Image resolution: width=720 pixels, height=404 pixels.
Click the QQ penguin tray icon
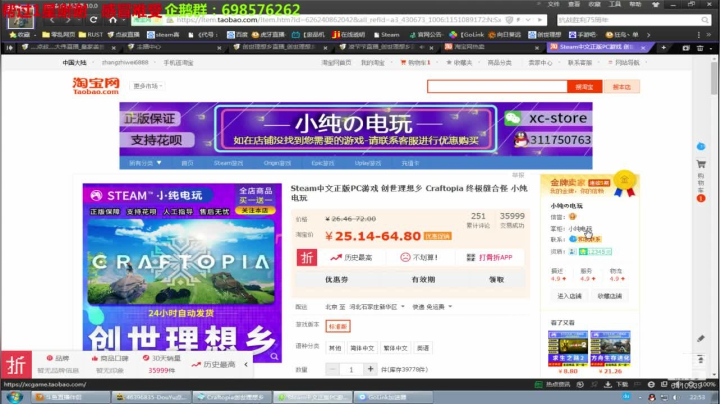tap(652, 397)
